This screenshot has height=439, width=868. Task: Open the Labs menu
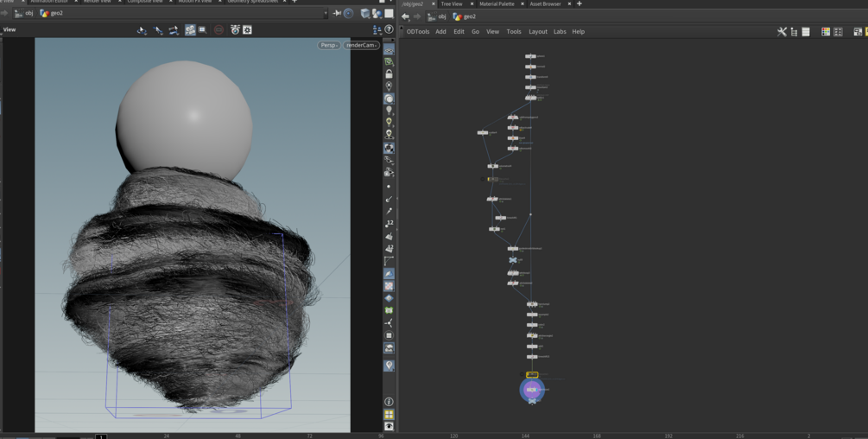click(560, 32)
